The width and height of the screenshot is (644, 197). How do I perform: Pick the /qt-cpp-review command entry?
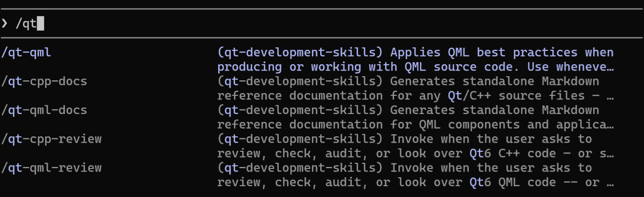click(51, 139)
